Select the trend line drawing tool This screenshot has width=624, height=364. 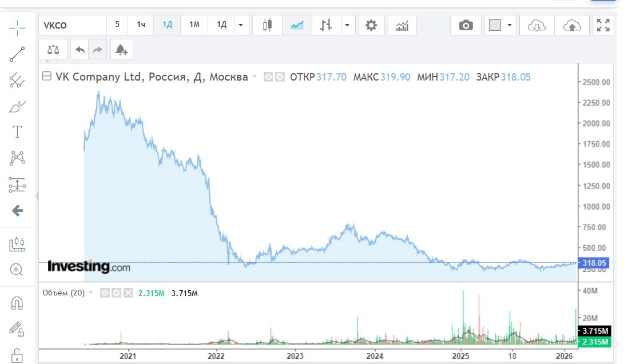tap(17, 54)
